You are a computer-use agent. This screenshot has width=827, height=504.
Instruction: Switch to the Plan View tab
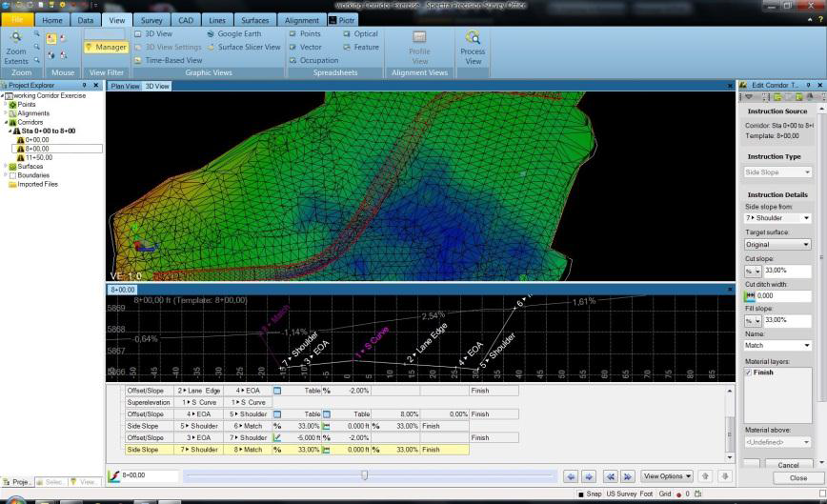(x=125, y=86)
